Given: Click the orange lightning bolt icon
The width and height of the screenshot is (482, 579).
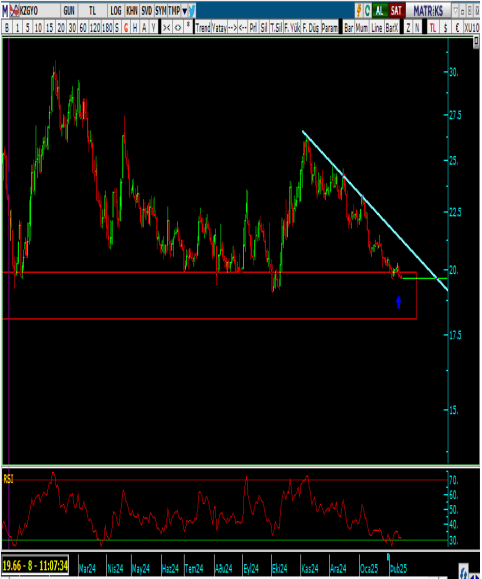Looking at the screenshot, I should 358,11.
